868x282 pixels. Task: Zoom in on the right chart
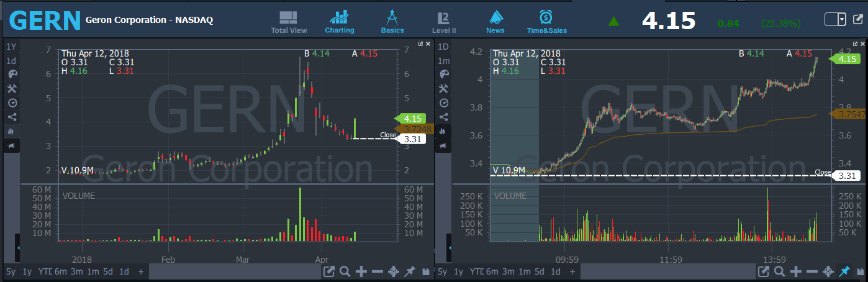click(x=795, y=271)
